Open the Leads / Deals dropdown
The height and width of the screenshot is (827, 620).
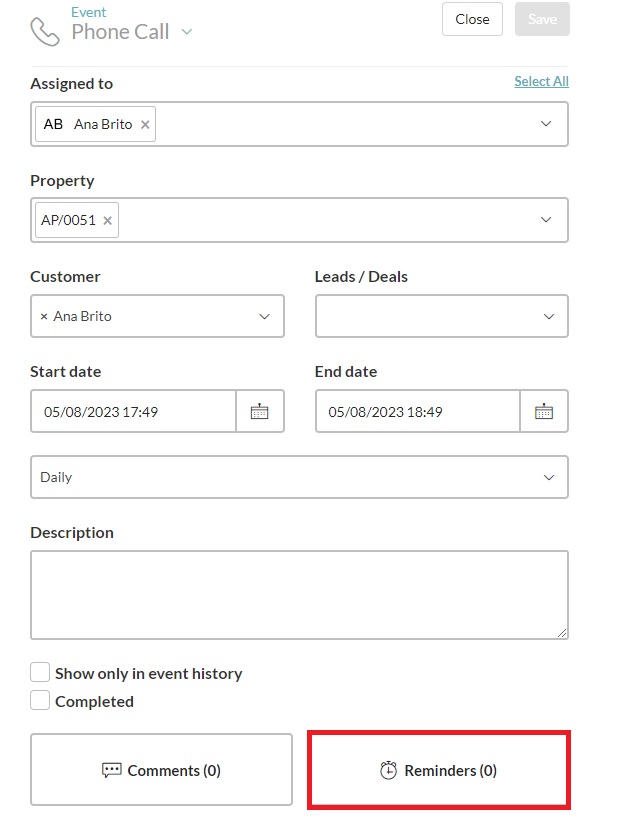click(x=548, y=316)
